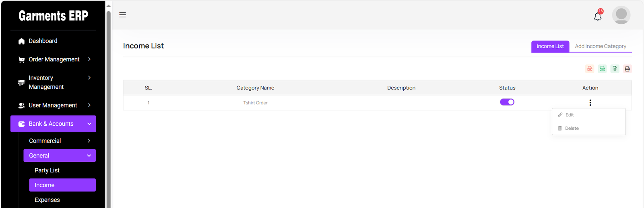The width and height of the screenshot is (644, 208).
Task: Click the hamburger menu icon
Action: click(x=123, y=15)
